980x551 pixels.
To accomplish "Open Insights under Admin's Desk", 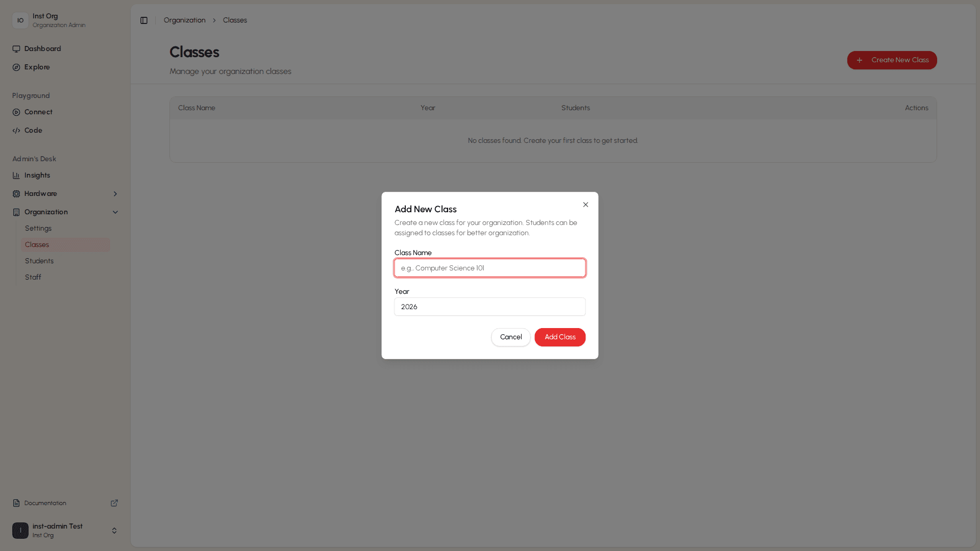I will point(65,176).
